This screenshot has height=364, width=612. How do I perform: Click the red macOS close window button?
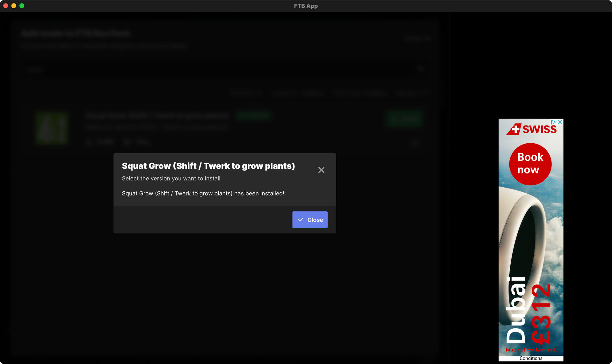click(6, 6)
